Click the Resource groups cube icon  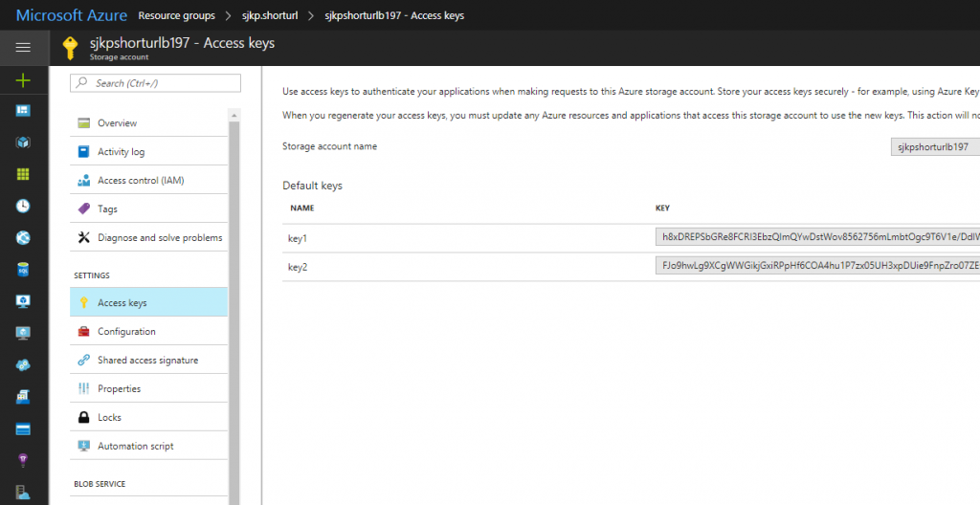[x=23, y=143]
